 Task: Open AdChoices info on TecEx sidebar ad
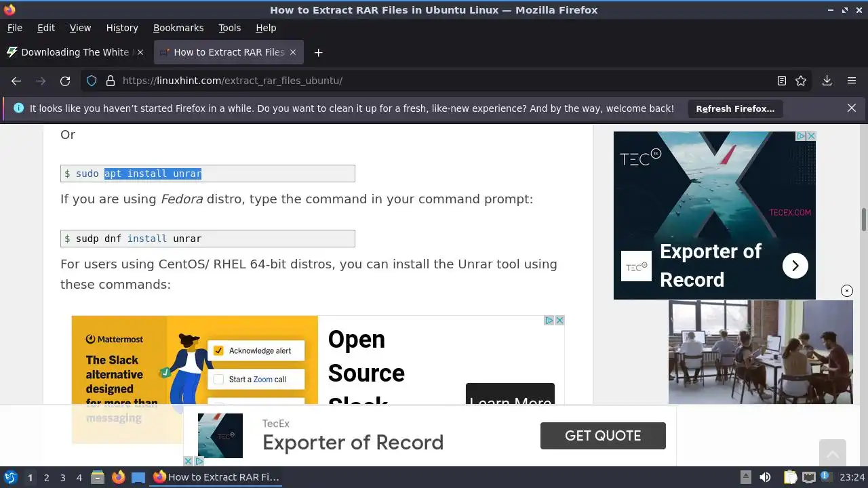(x=801, y=136)
